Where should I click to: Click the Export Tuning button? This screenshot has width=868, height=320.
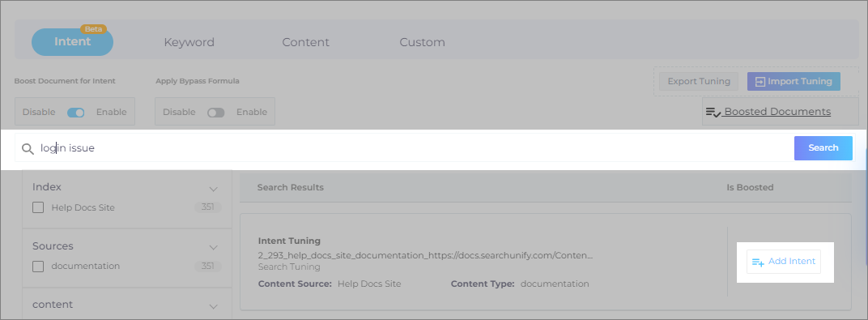pos(699,81)
